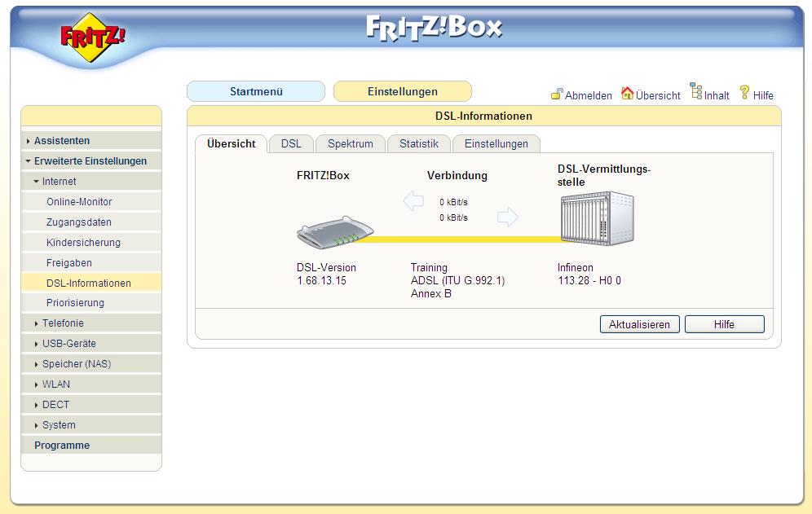Select the DSL tab
The image size is (812, 514).
click(291, 144)
